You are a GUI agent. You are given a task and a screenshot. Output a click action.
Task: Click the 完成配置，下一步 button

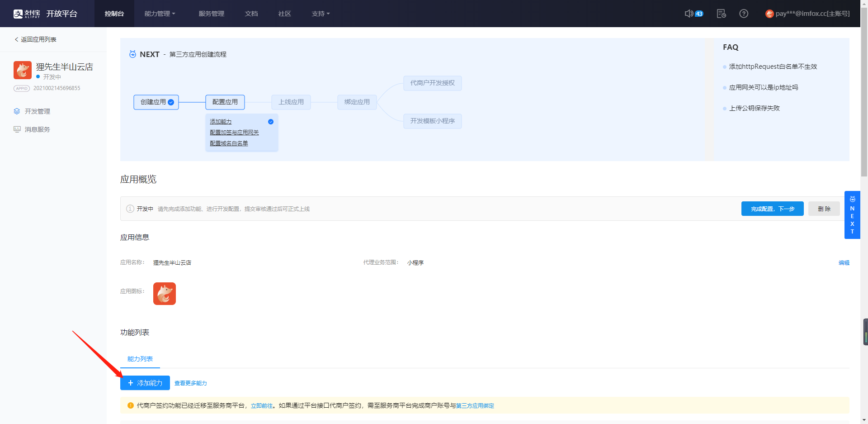click(x=773, y=209)
